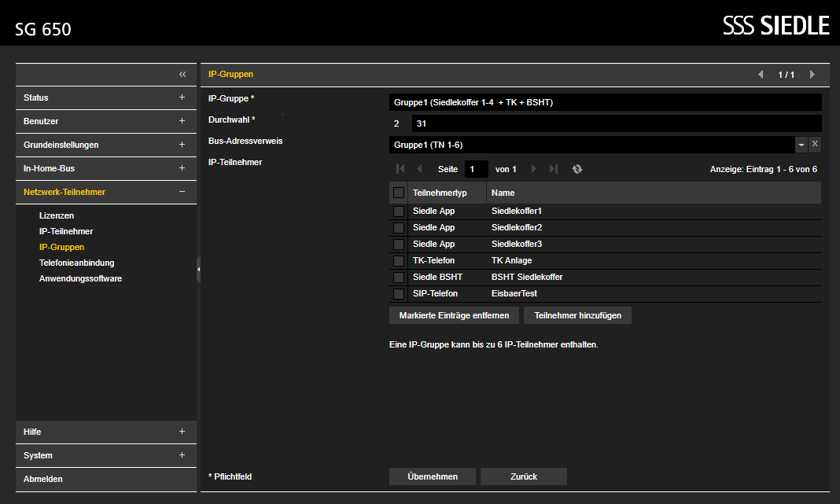Tick checkbox for TK Anlage row
This screenshot has width=840, height=504.
399,261
